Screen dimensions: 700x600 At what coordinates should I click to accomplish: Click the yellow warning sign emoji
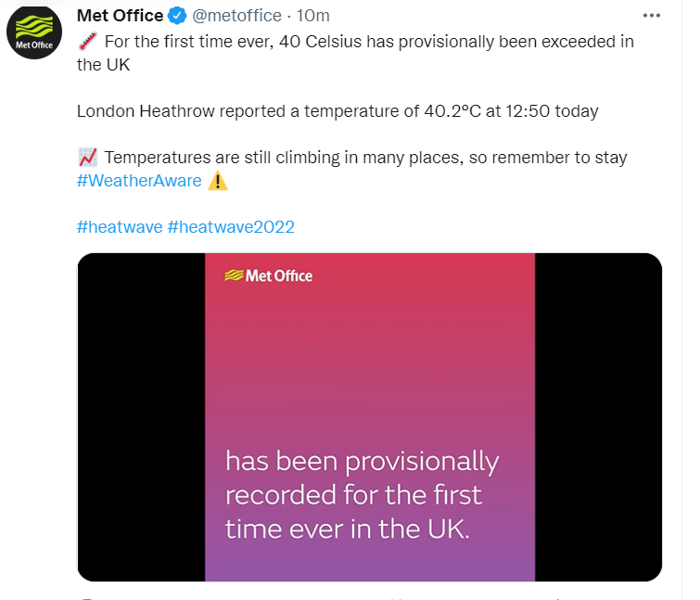point(218,181)
